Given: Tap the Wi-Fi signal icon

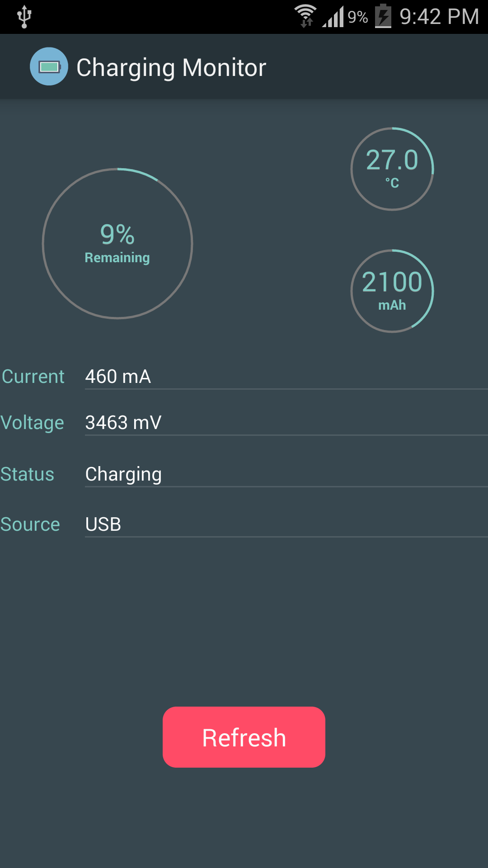Looking at the screenshot, I should [x=305, y=16].
